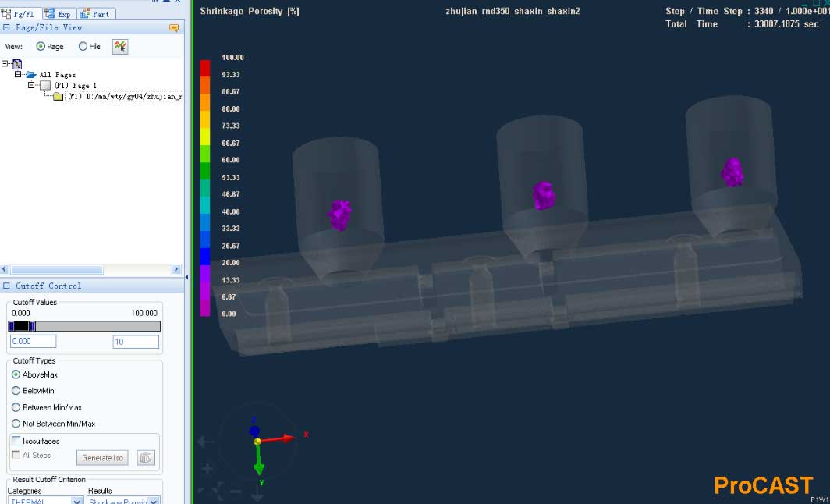
Task: Click the 'Result Cutoff Criterion' group label
Action: point(49,480)
